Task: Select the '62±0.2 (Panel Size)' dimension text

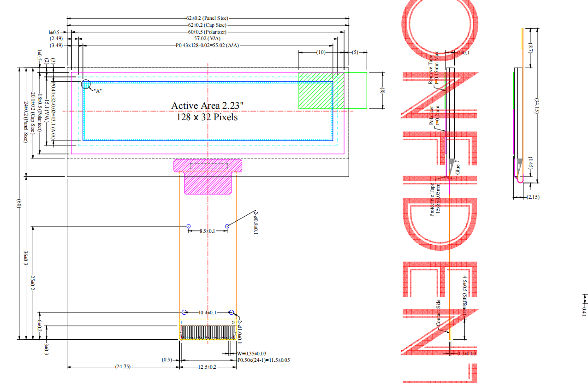Action: pos(208,18)
